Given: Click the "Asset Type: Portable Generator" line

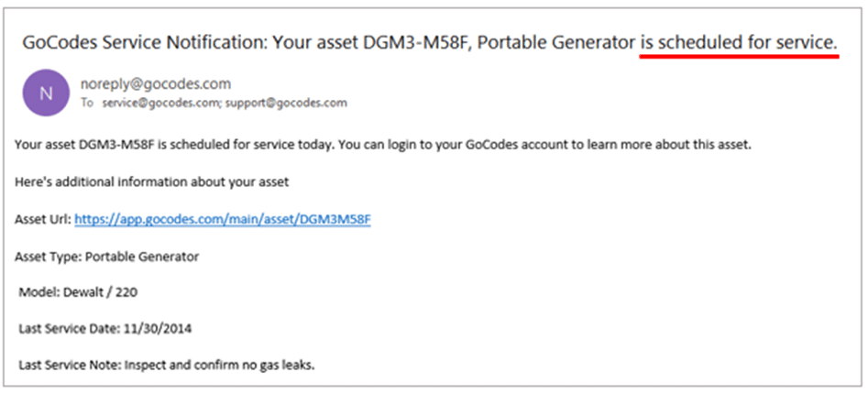Looking at the screenshot, I should click(x=107, y=257).
